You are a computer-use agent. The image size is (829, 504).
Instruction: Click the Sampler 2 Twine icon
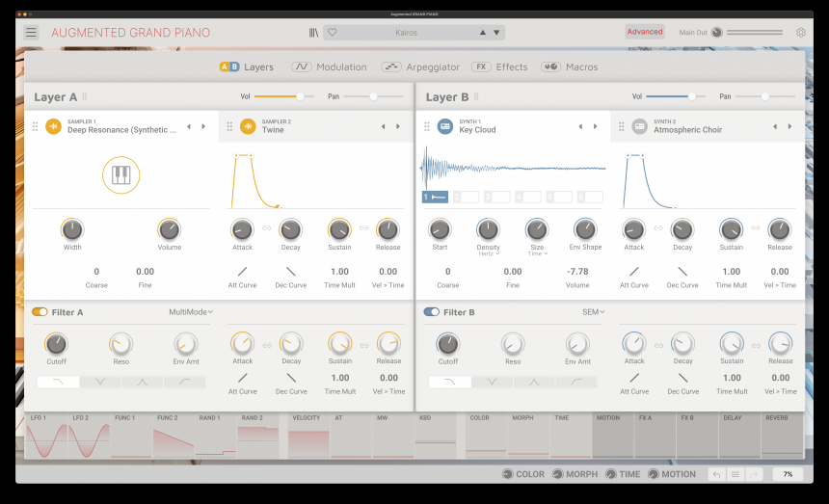248,126
